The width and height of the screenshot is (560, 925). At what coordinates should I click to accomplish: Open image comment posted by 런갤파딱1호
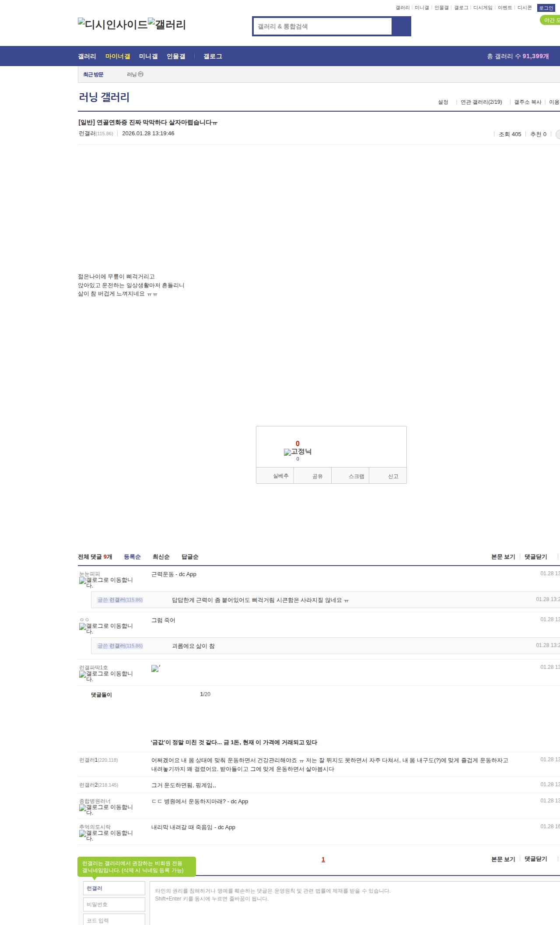pyautogui.click(x=155, y=668)
